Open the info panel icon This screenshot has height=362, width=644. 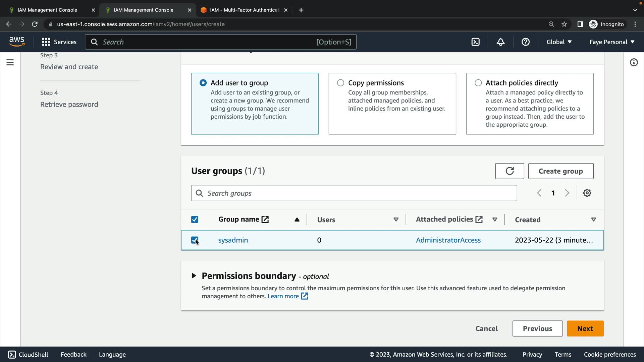(633, 62)
